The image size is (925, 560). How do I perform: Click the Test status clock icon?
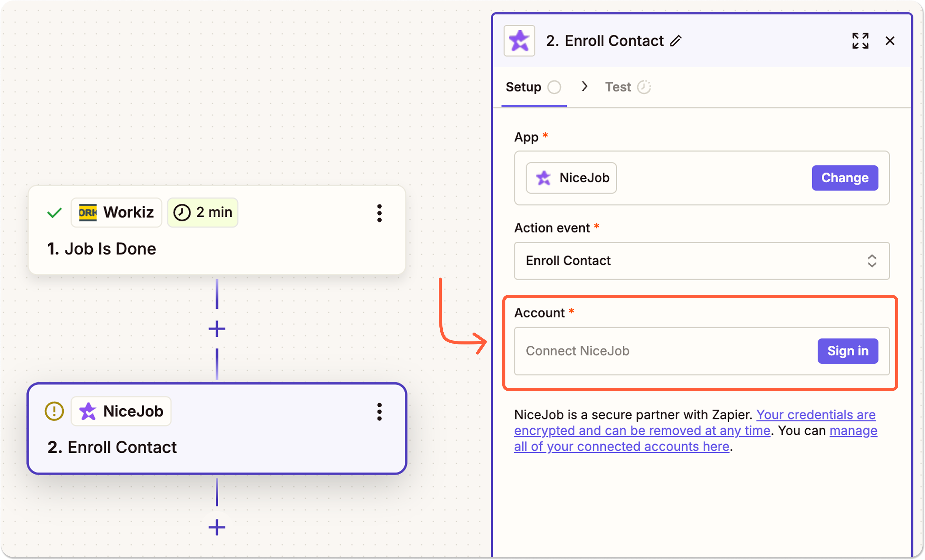644,87
